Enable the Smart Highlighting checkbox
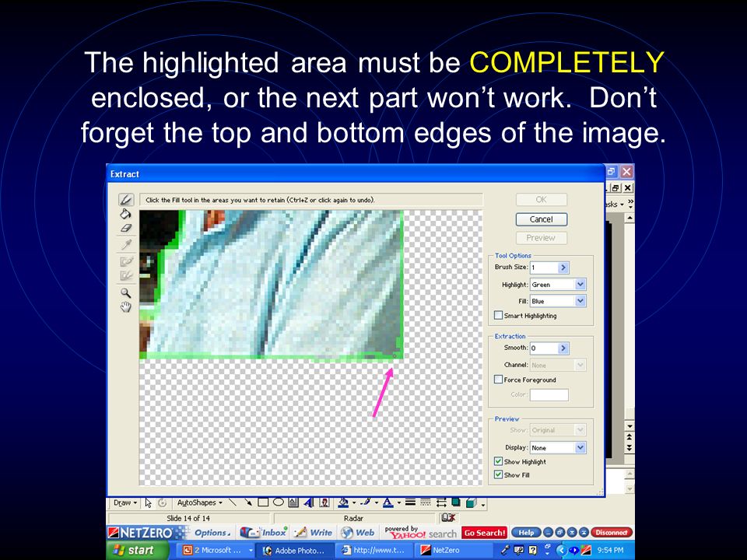Image resolution: width=747 pixels, height=560 pixels. click(498, 315)
